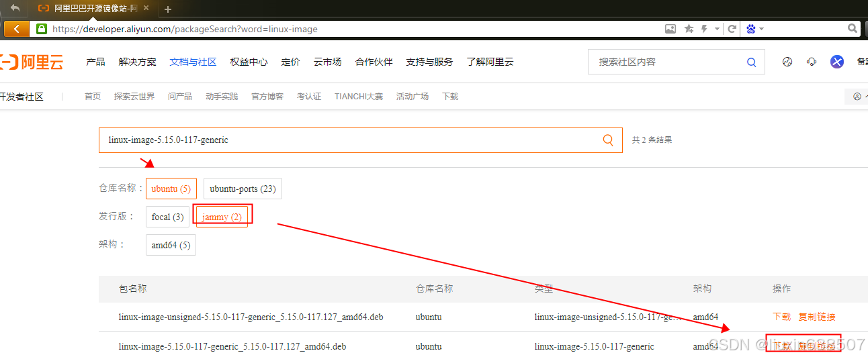Open 考证认证 link
The image size is (868, 359).
click(309, 97)
